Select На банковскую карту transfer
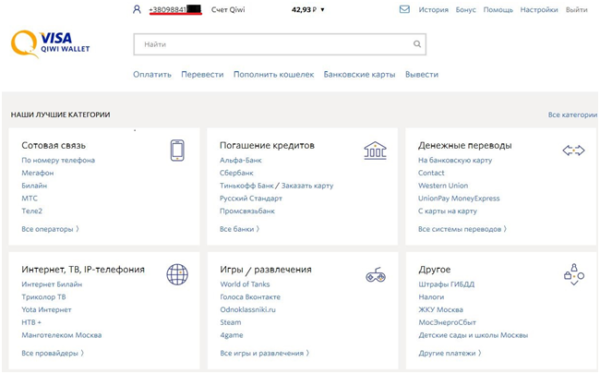The height and width of the screenshot is (374, 600). click(x=455, y=160)
